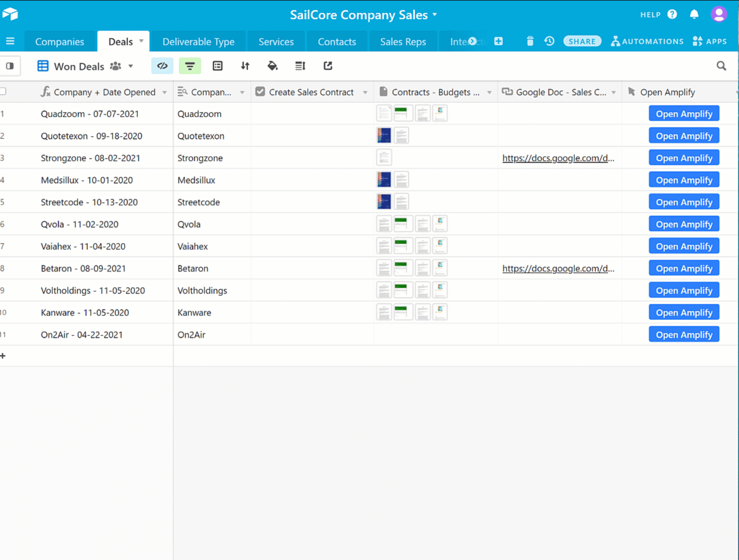
Task: Toggle the views sidebar panel icon
Action: tap(10, 66)
